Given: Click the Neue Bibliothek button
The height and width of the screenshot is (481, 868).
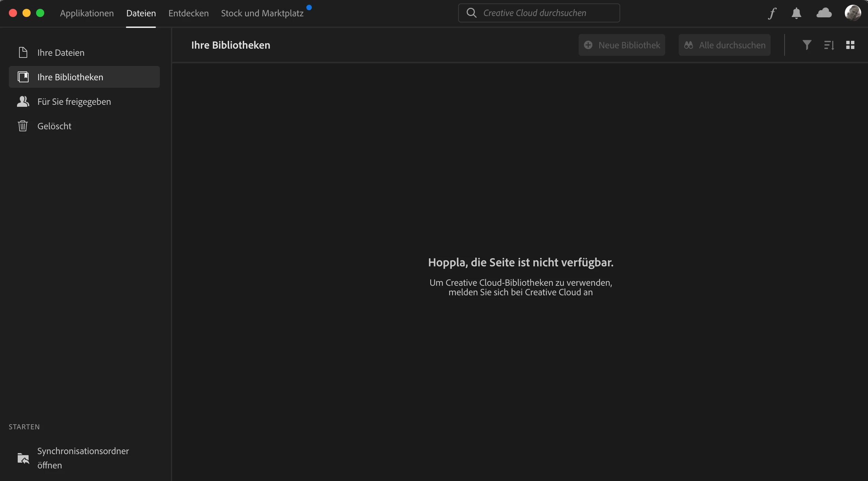Looking at the screenshot, I should (622, 45).
